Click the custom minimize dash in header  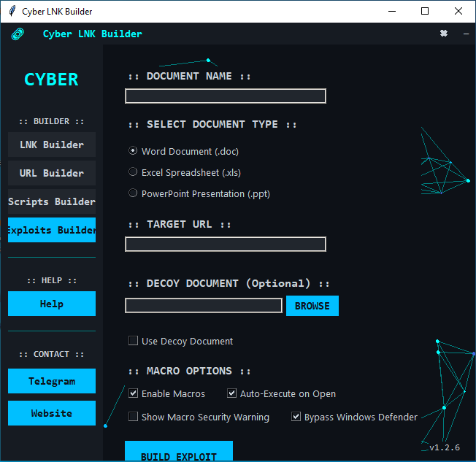[466, 34]
